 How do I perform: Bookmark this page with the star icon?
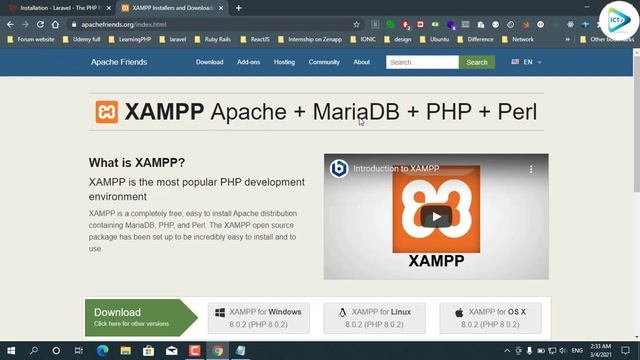coord(356,24)
